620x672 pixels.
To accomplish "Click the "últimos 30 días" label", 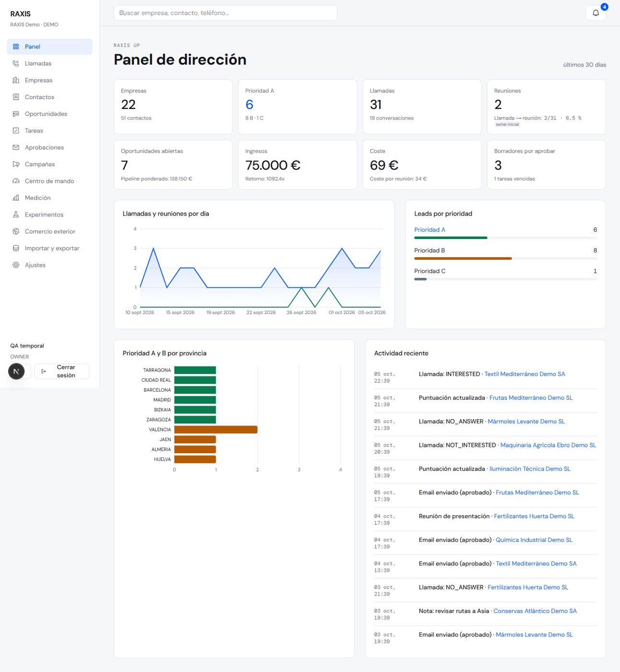I will tap(584, 65).
